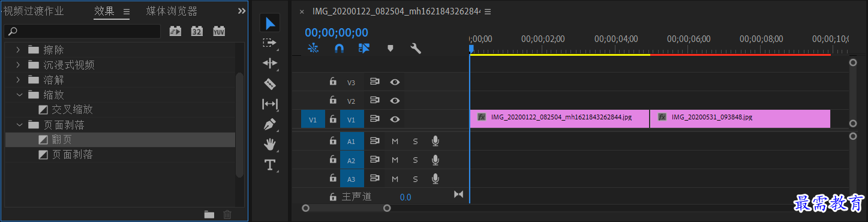
Task: Toggle Linked Selection icon
Action: [x=364, y=49]
